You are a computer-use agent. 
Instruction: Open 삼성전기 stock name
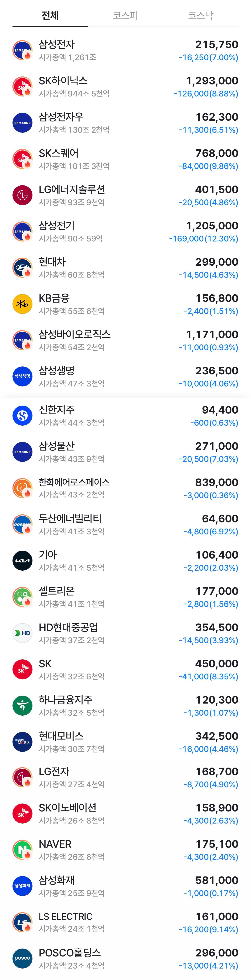[x=57, y=226]
